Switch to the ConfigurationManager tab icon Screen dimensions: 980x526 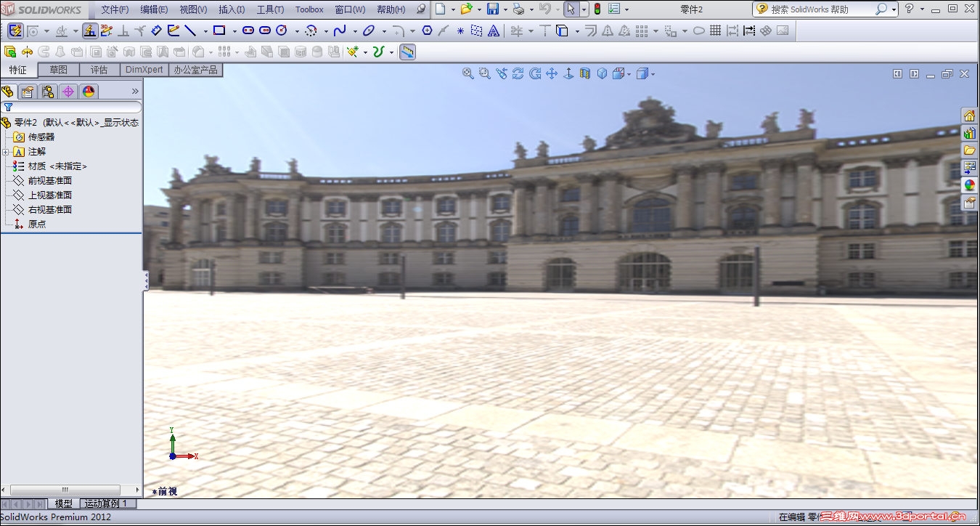coord(48,92)
